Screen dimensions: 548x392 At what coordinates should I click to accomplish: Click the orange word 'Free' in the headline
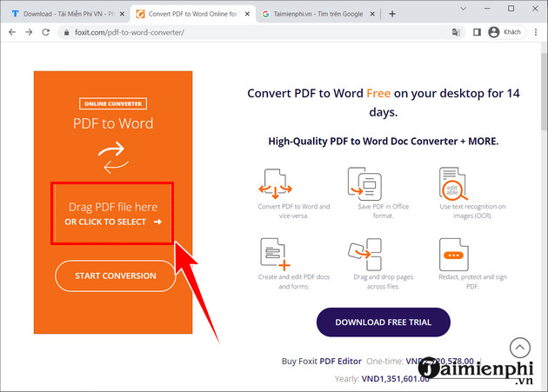378,93
